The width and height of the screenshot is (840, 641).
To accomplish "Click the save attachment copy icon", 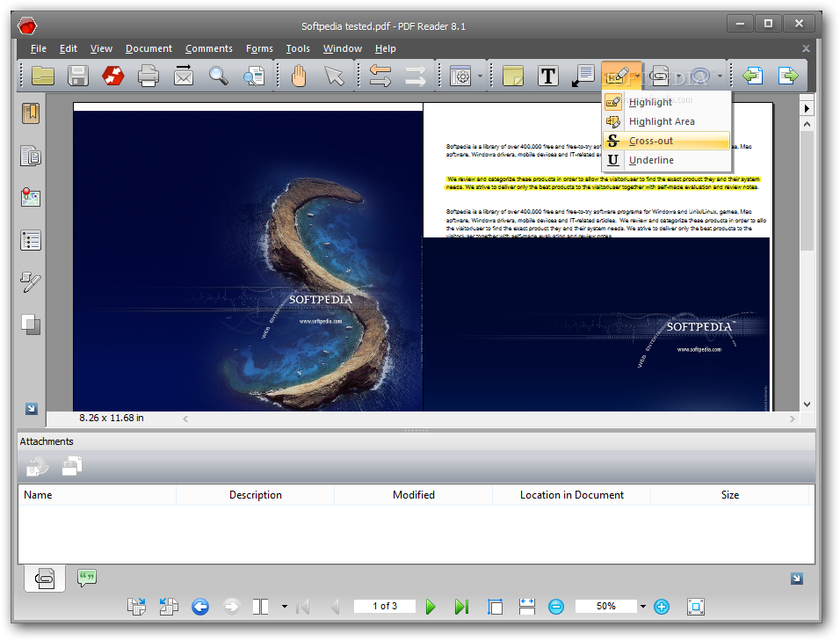I will [72, 466].
